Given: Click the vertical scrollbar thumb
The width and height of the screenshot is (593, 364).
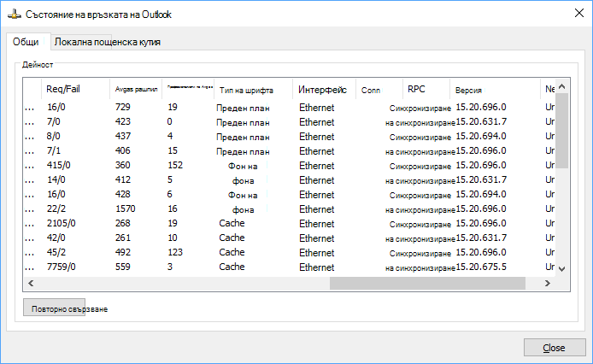Looking at the screenshot, I should coord(562,131).
